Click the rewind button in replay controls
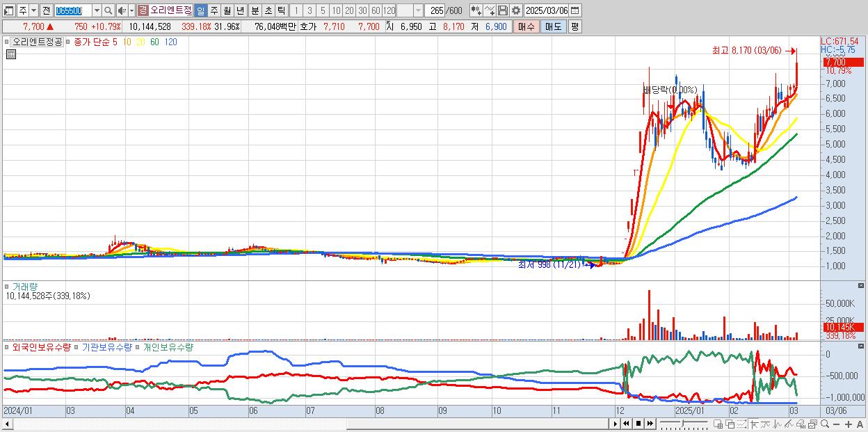 [x=626, y=424]
